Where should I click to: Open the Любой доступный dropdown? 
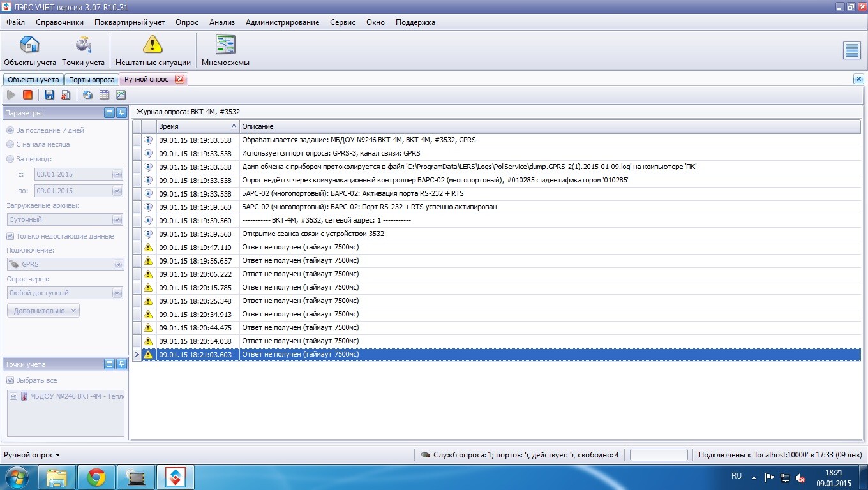pyautogui.click(x=117, y=293)
